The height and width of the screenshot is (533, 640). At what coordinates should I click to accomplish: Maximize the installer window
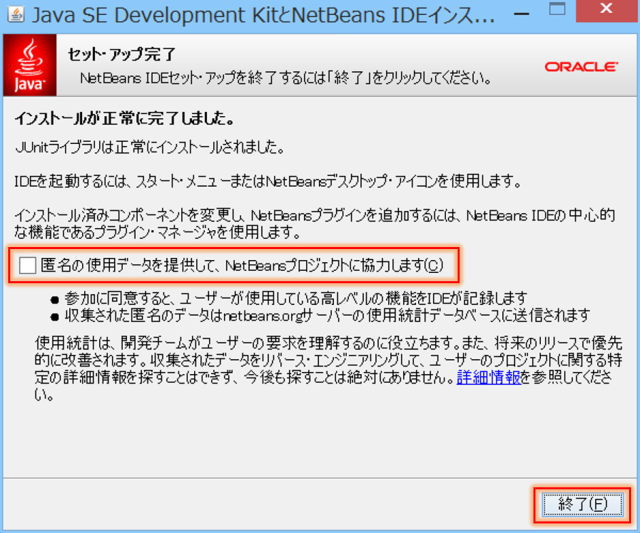click(557, 9)
